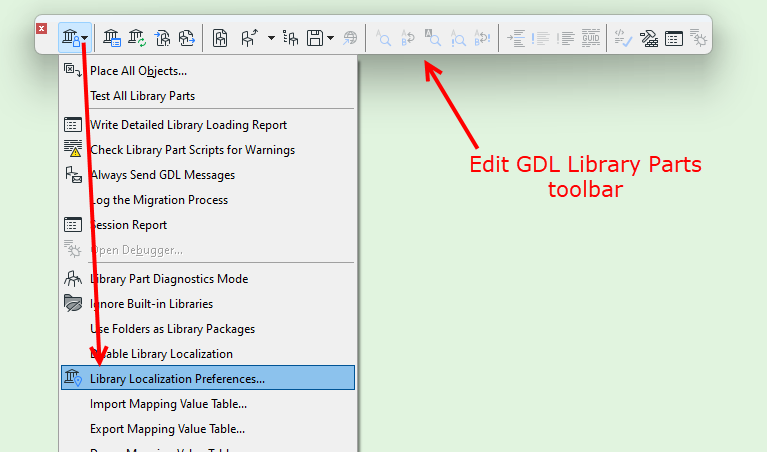The height and width of the screenshot is (452, 767).
Task: Select Test All Library Parts
Action: point(207,96)
